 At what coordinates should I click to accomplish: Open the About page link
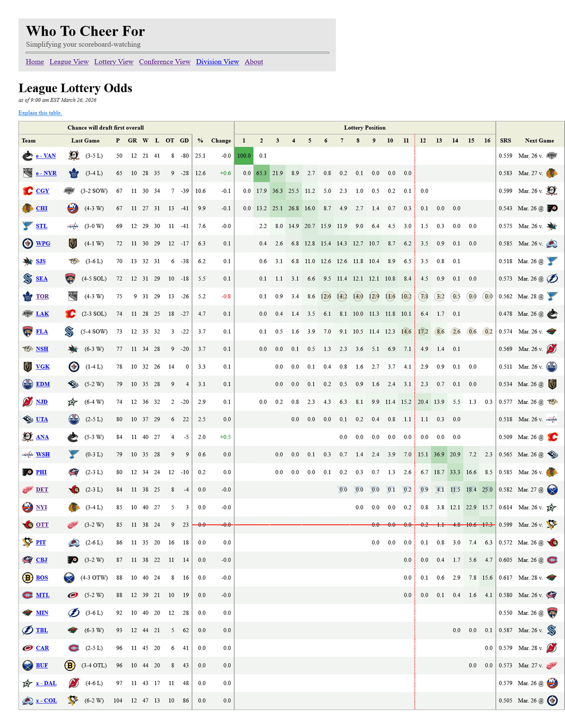click(254, 62)
